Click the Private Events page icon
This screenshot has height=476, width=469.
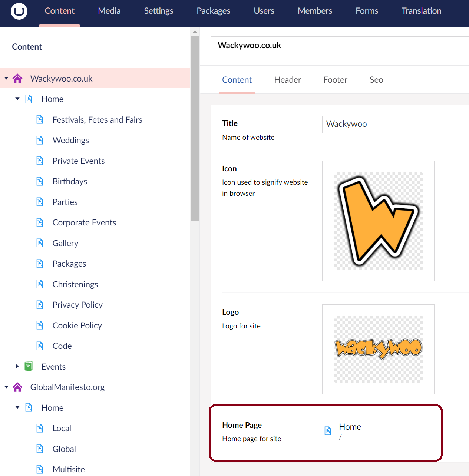(40, 161)
